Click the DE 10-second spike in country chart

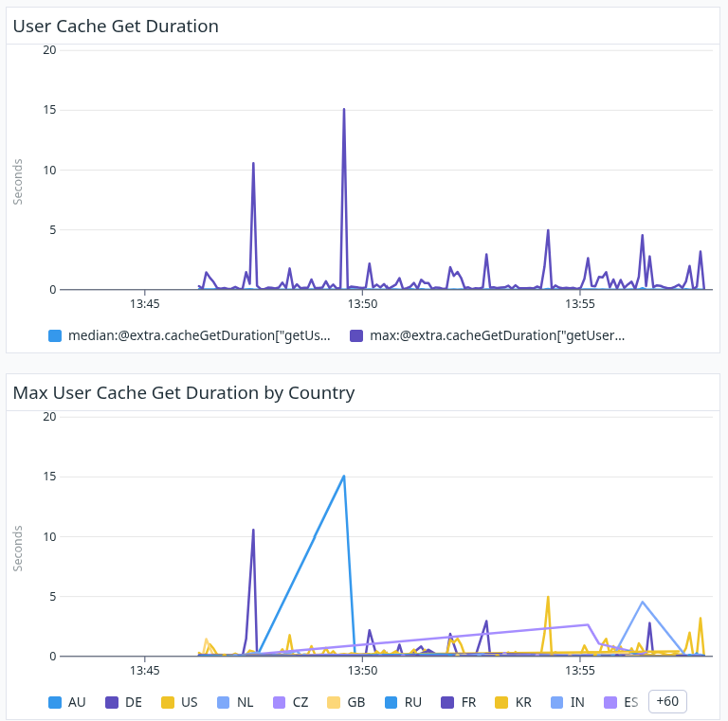click(253, 531)
